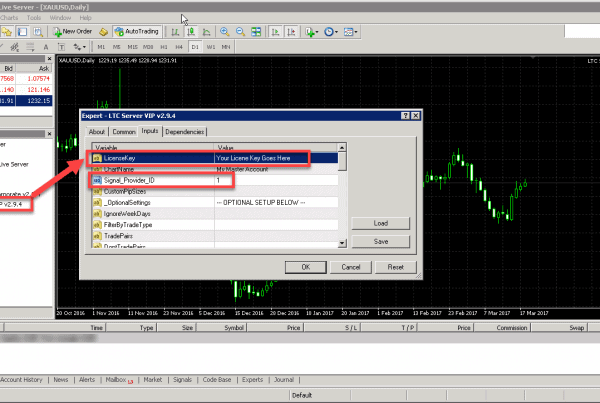Open the Signals tab in Terminal
The height and width of the screenshot is (403, 600).
(x=182, y=380)
